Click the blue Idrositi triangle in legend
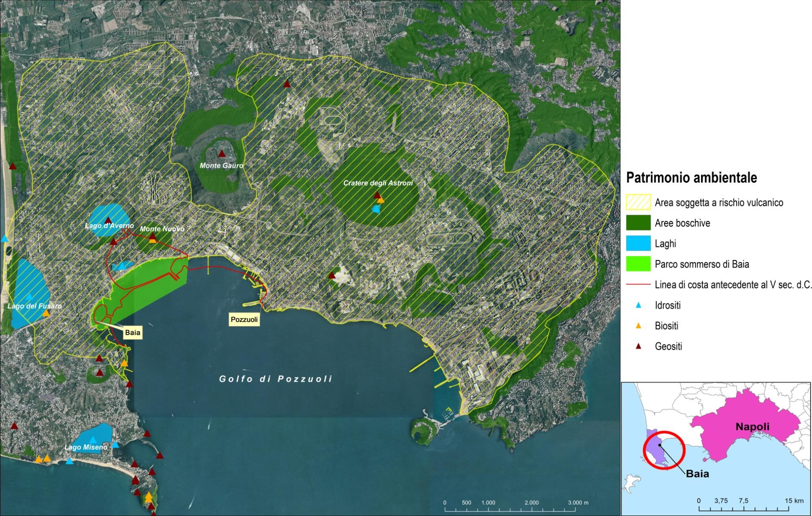 tap(638, 305)
